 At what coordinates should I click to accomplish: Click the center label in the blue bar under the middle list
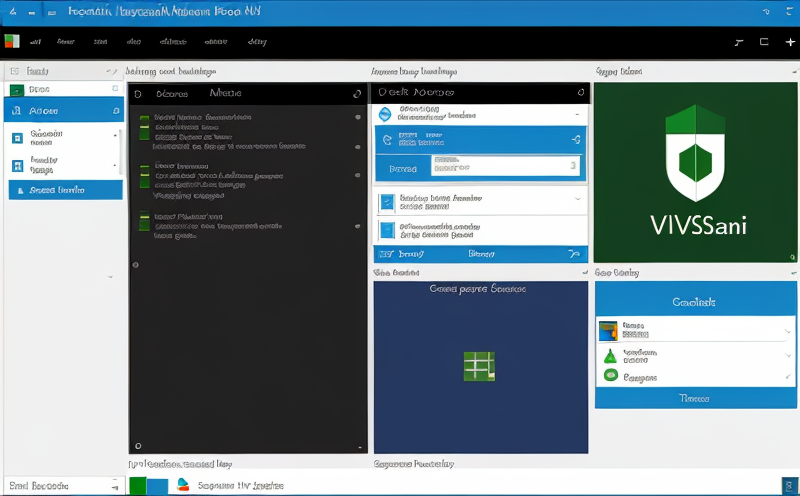click(x=481, y=254)
